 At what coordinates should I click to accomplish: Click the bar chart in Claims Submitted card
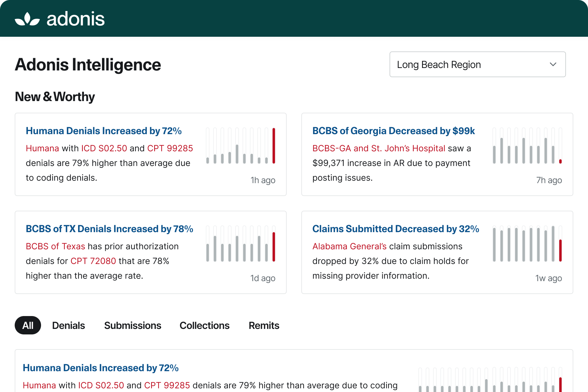[x=527, y=244]
